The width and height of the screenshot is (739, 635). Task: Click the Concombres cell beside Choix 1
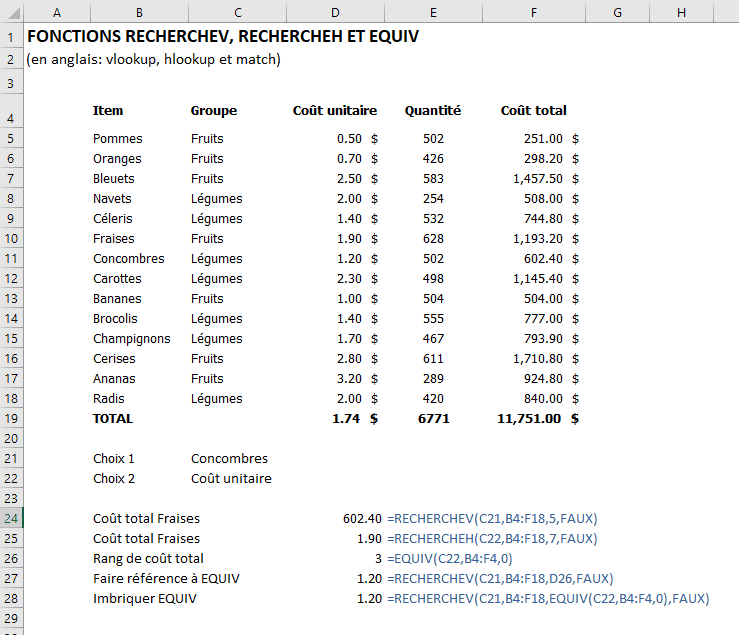click(x=229, y=459)
